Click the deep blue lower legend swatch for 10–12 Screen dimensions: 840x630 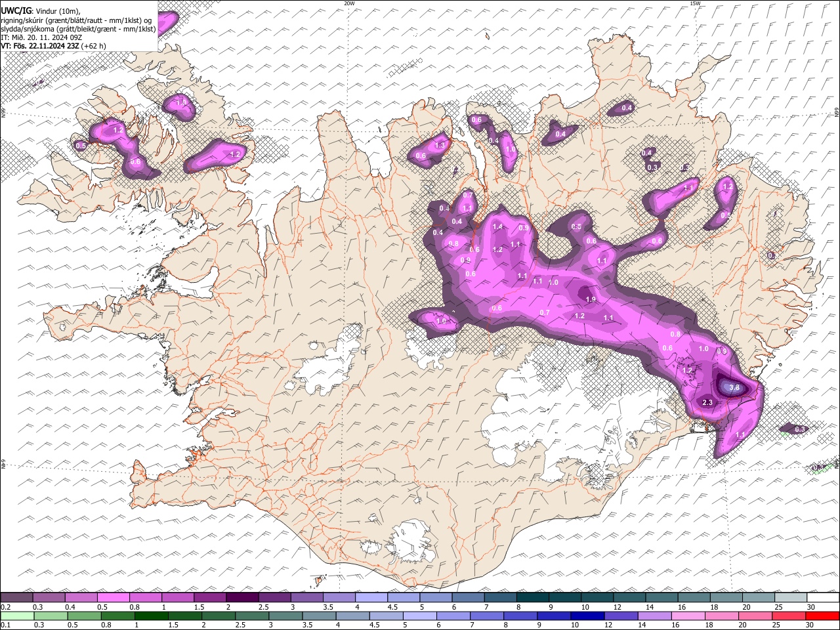589,616
